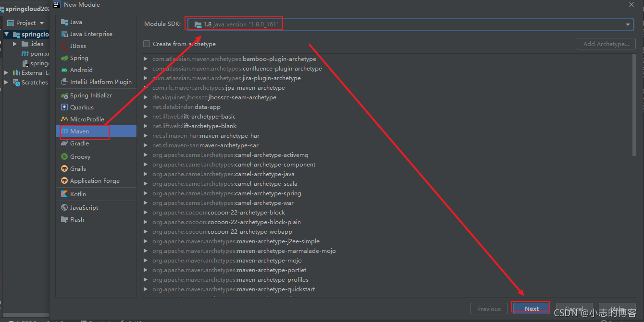Select the Java module type icon

[x=64, y=22]
